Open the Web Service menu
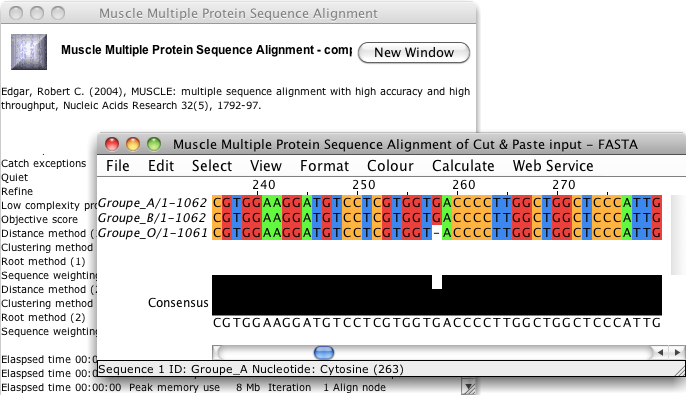The height and width of the screenshot is (395, 686). [553, 166]
